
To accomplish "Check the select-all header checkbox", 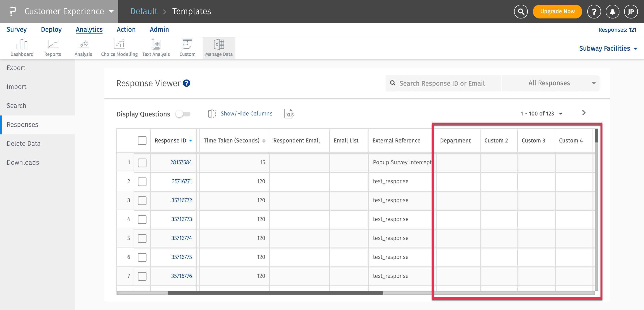I will tap(142, 141).
